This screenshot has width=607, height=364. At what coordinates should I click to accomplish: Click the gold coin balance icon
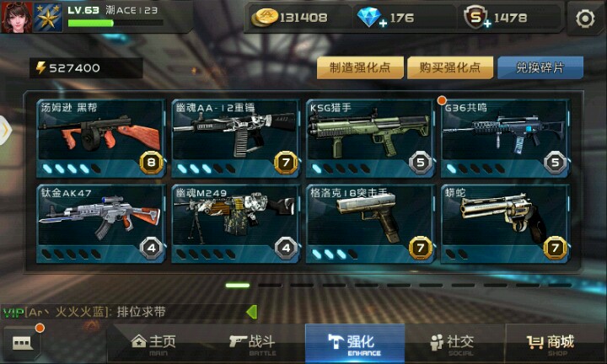(265, 18)
